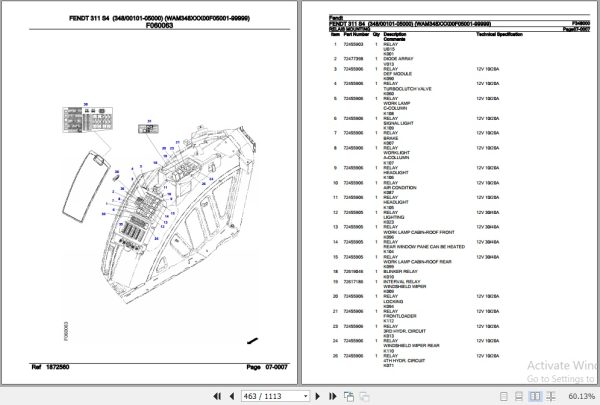600x405 pixels.
Task: Select TURBOCLUTCH VALVE text in row 4
Action: click(408, 89)
